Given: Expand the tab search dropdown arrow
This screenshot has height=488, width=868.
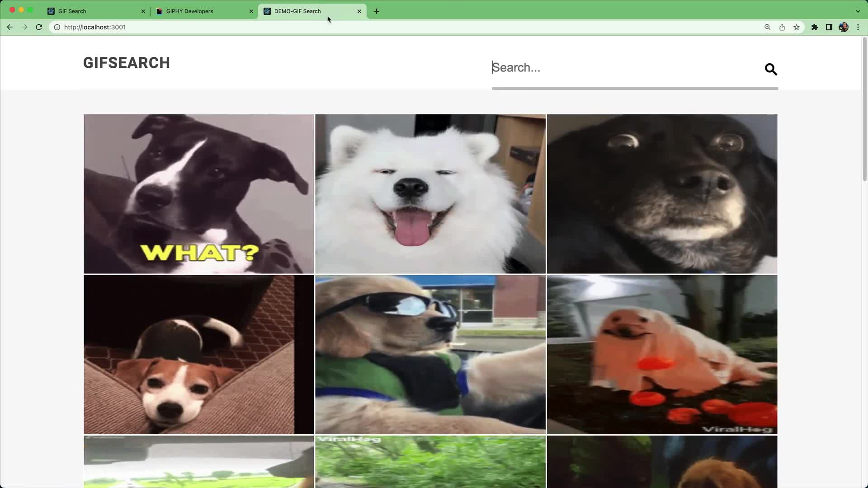Looking at the screenshot, I should click(x=858, y=11).
